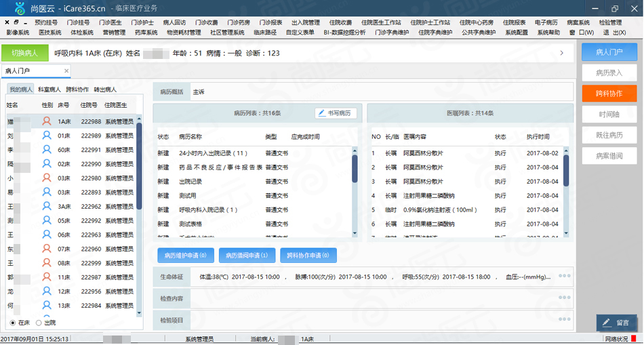Image resolution: width=644 pixels, height=345 pixels.
Task: Click the orange 跨科协作 button
Action: point(609,94)
